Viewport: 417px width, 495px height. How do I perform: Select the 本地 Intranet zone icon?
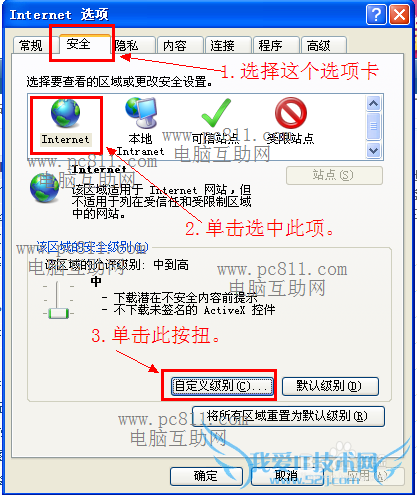141,113
